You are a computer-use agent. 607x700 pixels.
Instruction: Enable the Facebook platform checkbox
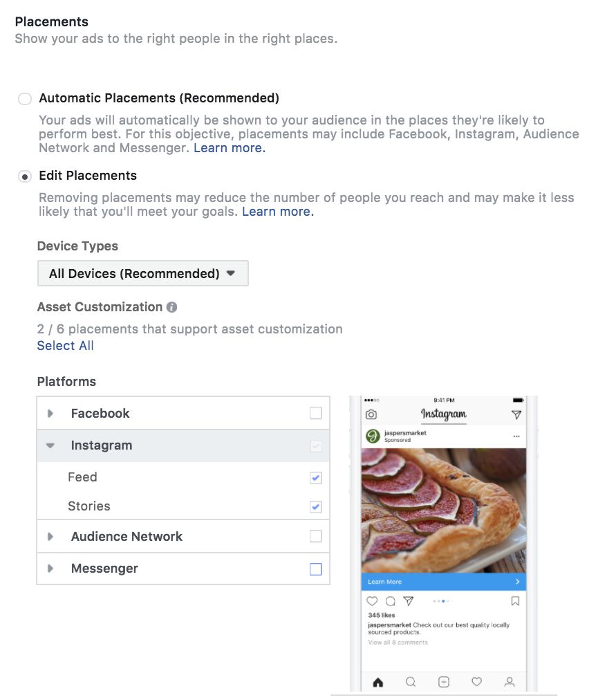pos(316,414)
